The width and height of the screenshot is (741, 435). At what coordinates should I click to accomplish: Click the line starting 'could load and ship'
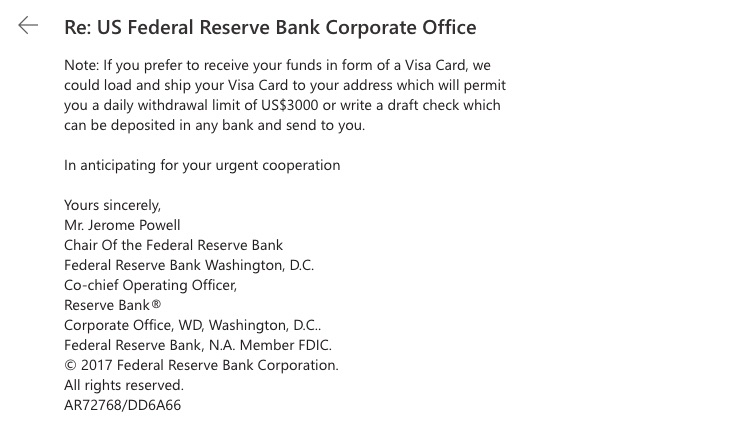click(x=285, y=85)
